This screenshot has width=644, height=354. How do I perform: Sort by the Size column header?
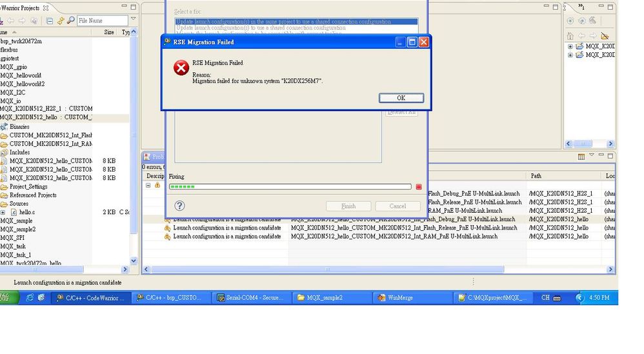click(x=109, y=32)
